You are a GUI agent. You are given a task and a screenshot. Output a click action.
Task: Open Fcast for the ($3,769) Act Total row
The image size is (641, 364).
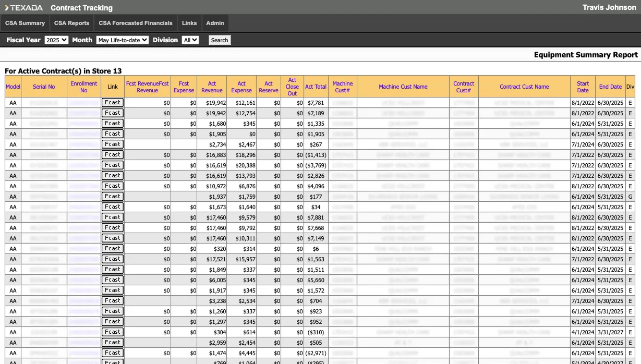(113, 165)
